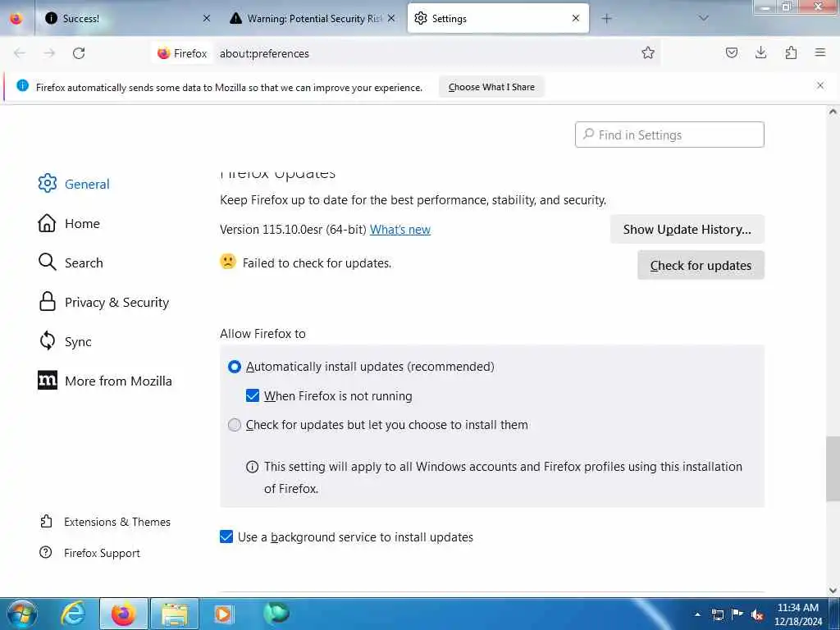The width and height of the screenshot is (840, 630).
Task: Click the page vertical scrollbar thumb
Action: click(x=833, y=468)
